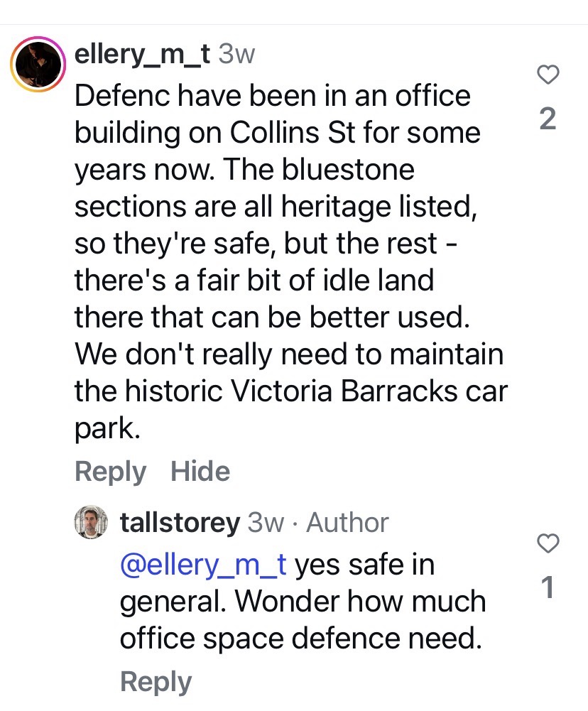Like the ellery_m_t comment with heart icon
The width and height of the screenshot is (588, 711).
[x=549, y=74]
